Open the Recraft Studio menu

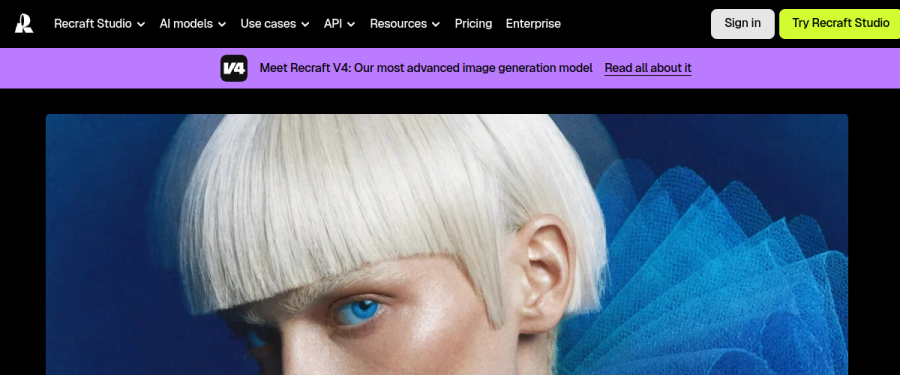click(99, 24)
